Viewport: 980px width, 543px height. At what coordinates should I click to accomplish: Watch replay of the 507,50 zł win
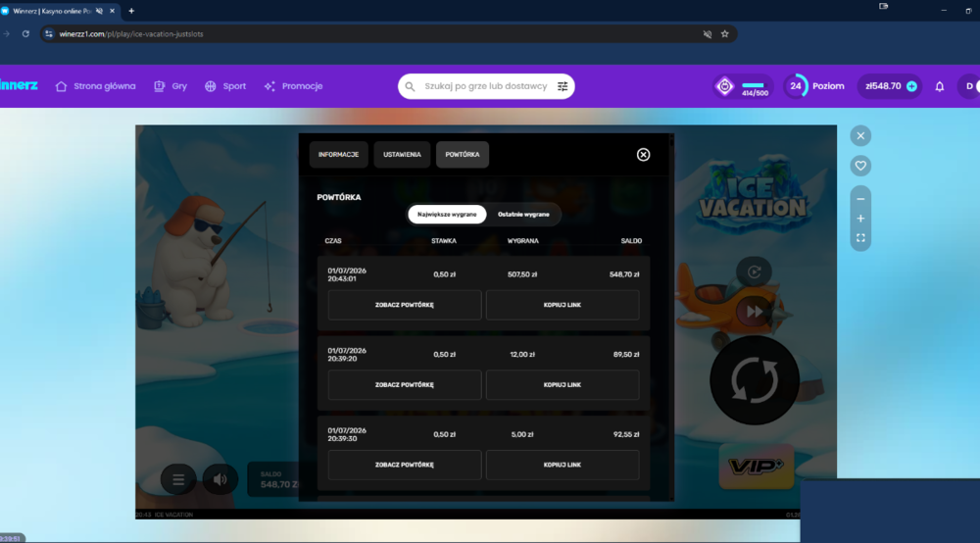point(405,305)
